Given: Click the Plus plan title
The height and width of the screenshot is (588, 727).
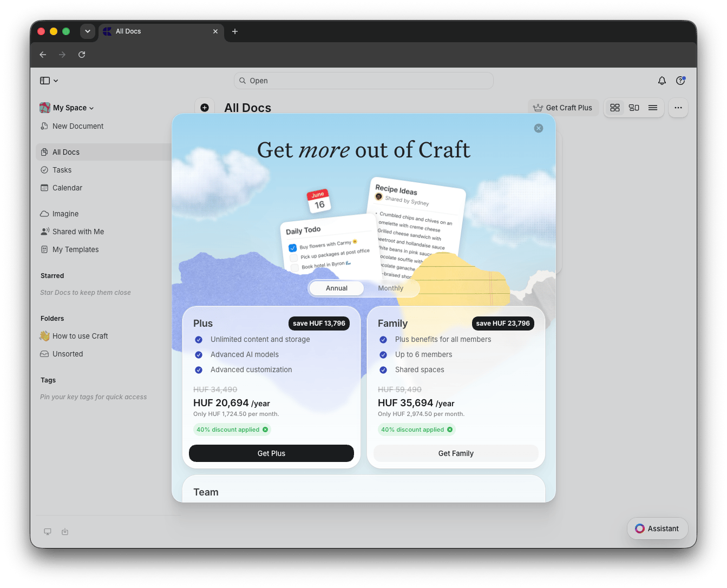Looking at the screenshot, I should (203, 323).
